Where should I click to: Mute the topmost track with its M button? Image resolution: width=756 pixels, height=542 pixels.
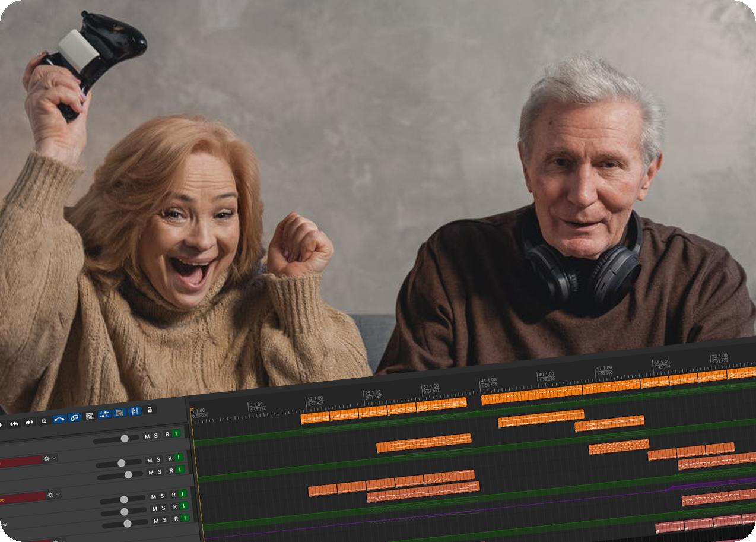tap(147, 436)
